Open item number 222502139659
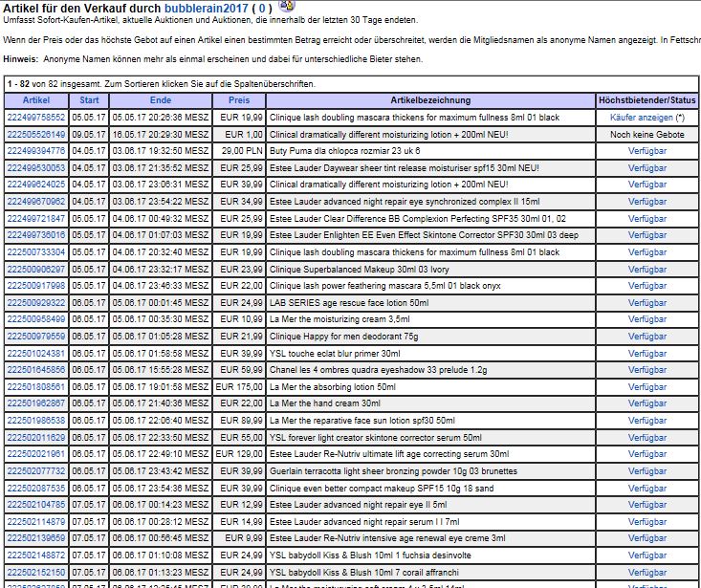Viewport: 701px width, 588px height. tap(36, 538)
